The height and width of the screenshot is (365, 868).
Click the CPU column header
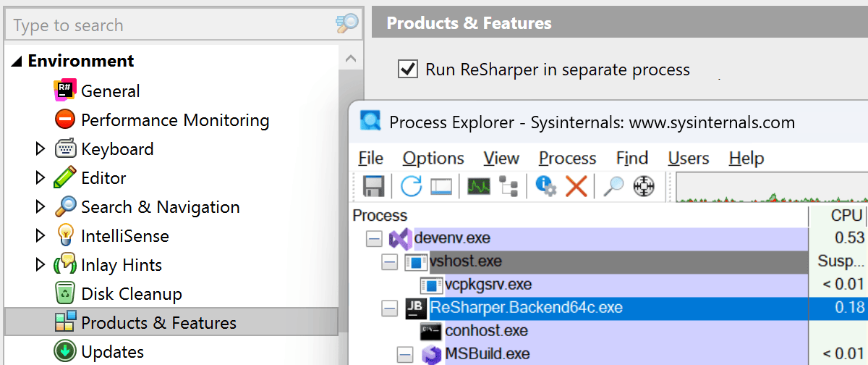click(x=846, y=216)
